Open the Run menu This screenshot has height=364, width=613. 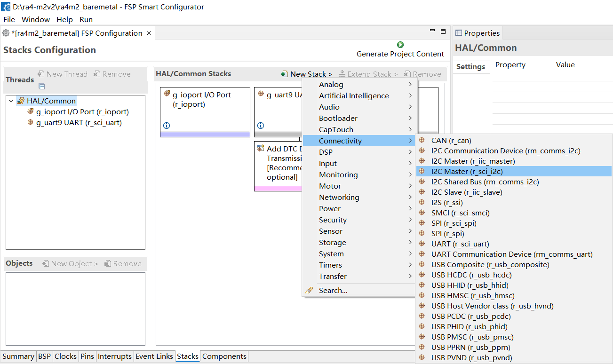pyautogui.click(x=86, y=19)
